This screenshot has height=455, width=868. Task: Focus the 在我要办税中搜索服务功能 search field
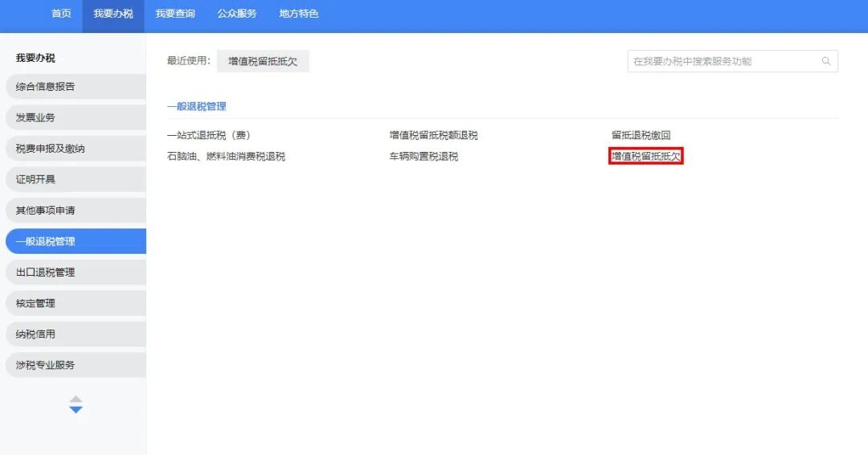pyautogui.click(x=723, y=61)
